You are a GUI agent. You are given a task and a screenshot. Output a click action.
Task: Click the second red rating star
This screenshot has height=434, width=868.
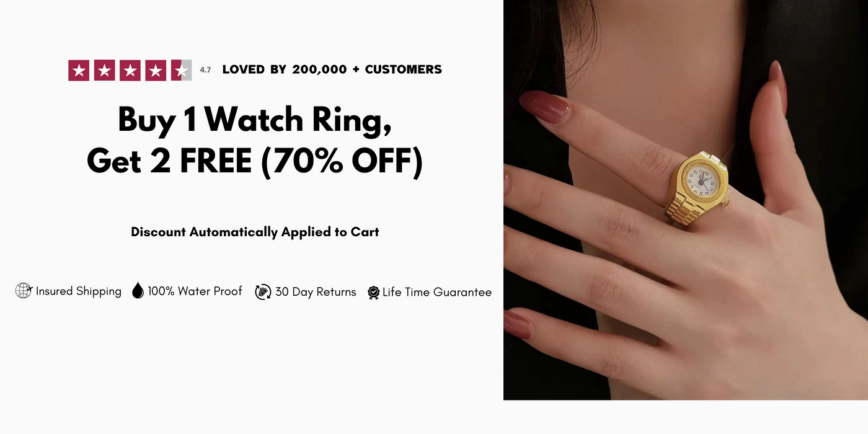pos(104,70)
